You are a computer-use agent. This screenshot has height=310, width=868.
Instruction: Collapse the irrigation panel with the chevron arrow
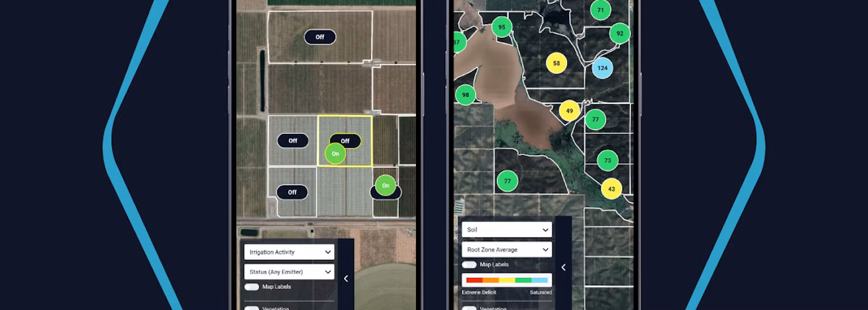click(346, 278)
